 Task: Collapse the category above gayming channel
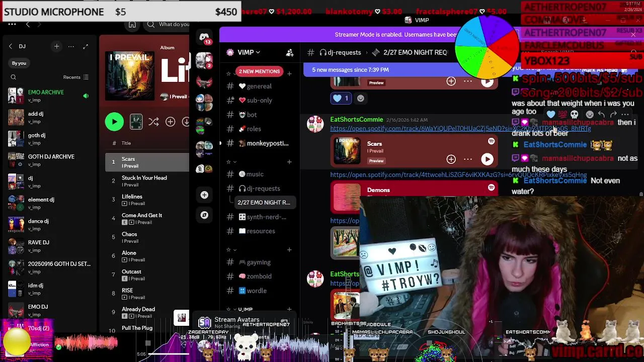pos(231,250)
